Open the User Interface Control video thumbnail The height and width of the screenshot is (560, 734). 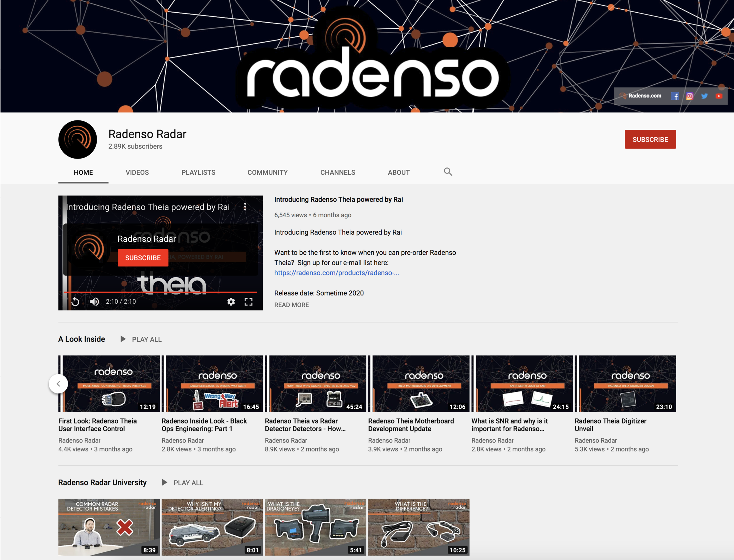(x=109, y=384)
